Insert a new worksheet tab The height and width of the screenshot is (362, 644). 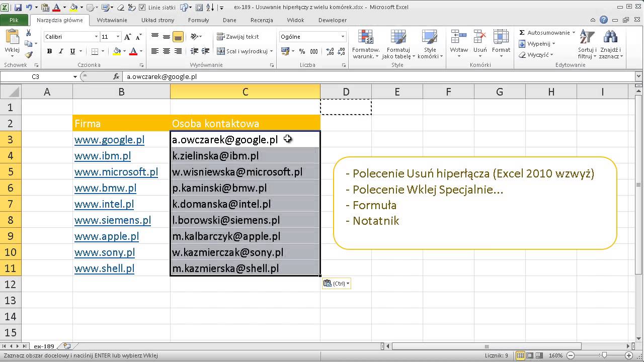tap(67, 346)
